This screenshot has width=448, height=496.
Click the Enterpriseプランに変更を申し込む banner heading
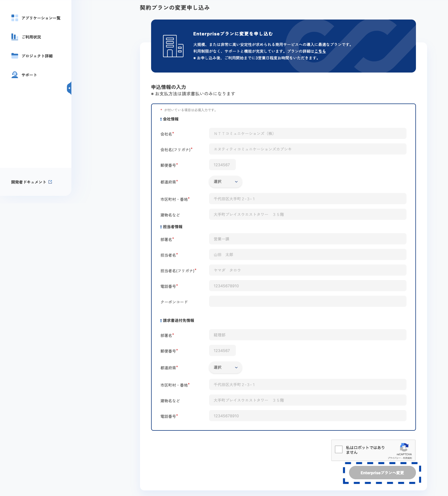click(233, 34)
